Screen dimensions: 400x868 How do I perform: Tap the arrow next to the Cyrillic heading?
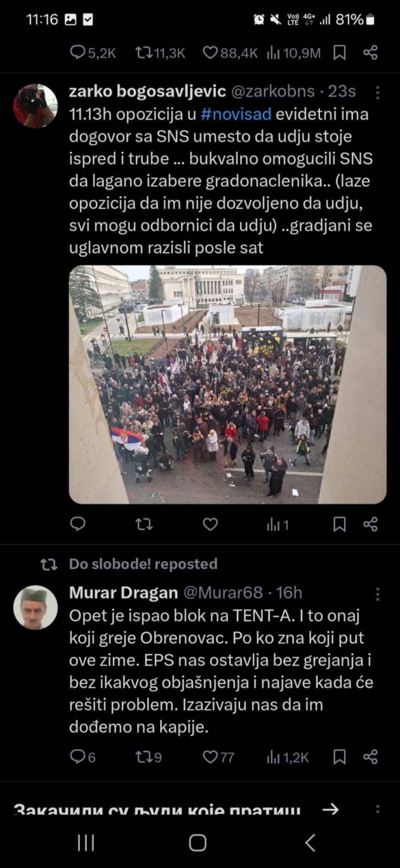tap(330, 809)
